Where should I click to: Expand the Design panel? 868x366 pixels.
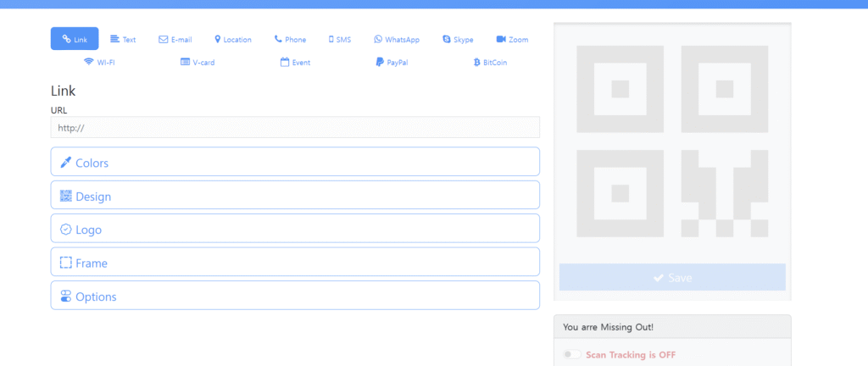pyautogui.click(x=295, y=195)
